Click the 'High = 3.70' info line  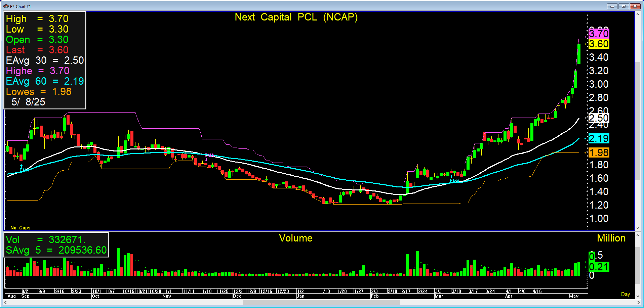pyautogui.click(x=37, y=18)
